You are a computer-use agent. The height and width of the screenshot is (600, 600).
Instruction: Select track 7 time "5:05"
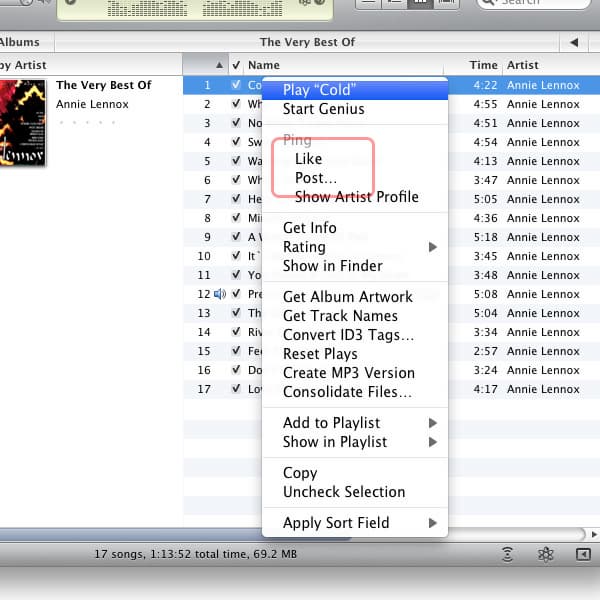pos(485,199)
